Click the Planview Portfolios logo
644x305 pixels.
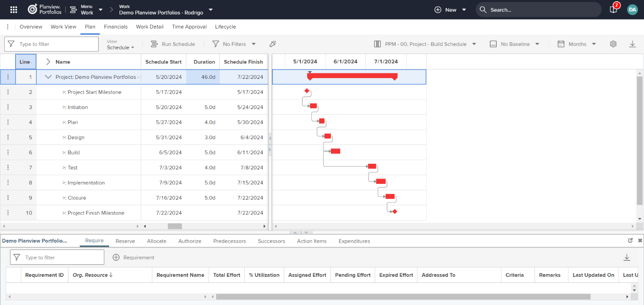[44, 9]
